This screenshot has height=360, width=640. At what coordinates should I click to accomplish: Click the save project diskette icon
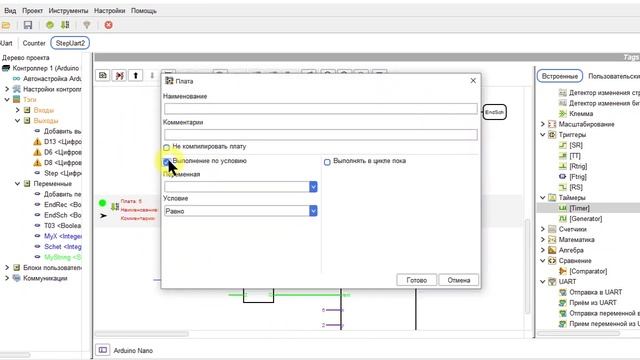(x=28, y=25)
